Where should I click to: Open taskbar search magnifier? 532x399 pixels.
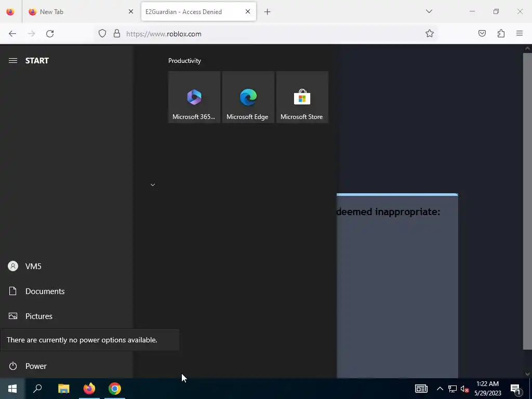pos(37,389)
